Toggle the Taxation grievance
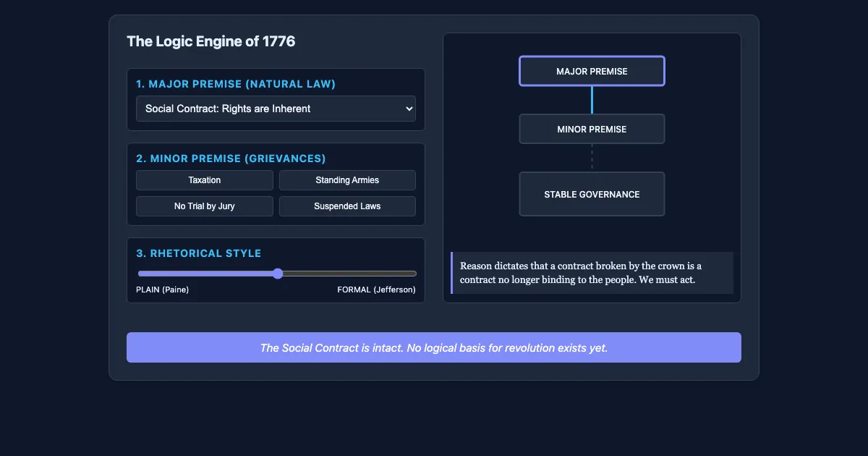The width and height of the screenshot is (868, 456). [x=205, y=180]
